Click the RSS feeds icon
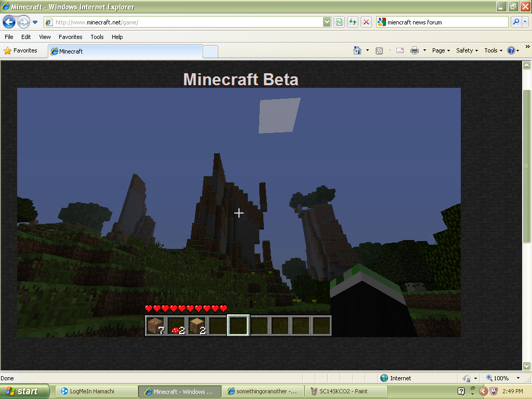This screenshot has height=399, width=532. pos(379,51)
